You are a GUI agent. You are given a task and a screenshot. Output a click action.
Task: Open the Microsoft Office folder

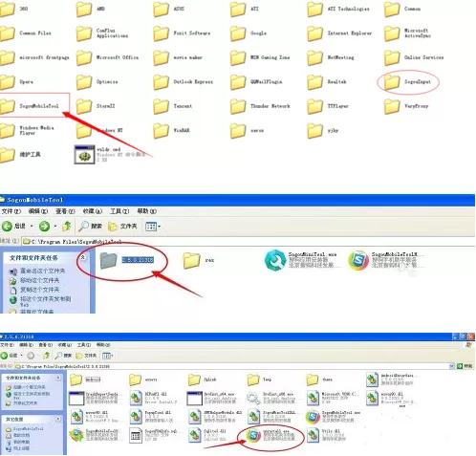(x=107, y=57)
